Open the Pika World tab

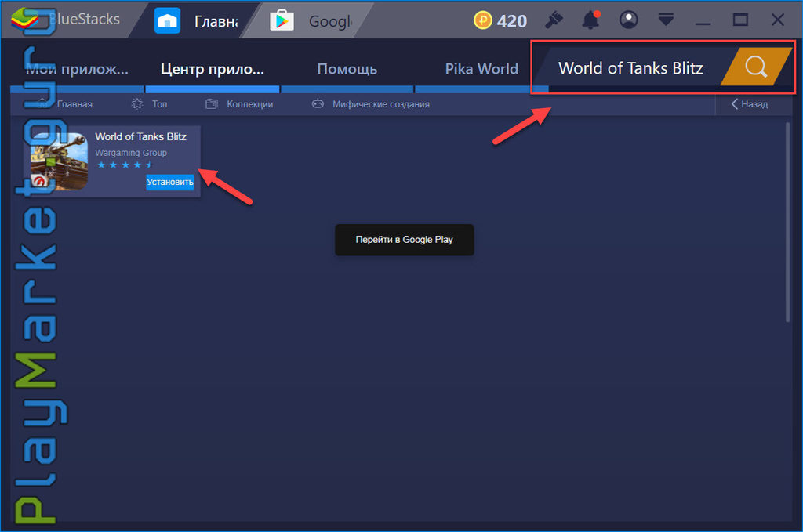tap(481, 68)
